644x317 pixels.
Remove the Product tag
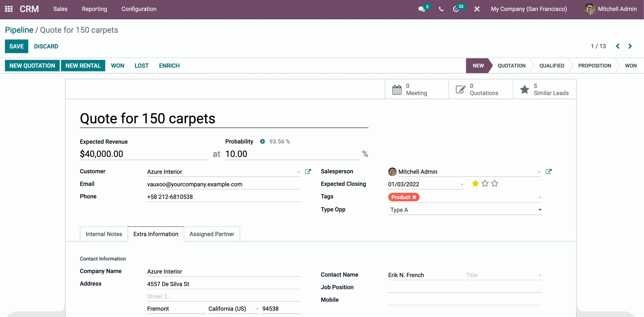pyautogui.click(x=414, y=197)
